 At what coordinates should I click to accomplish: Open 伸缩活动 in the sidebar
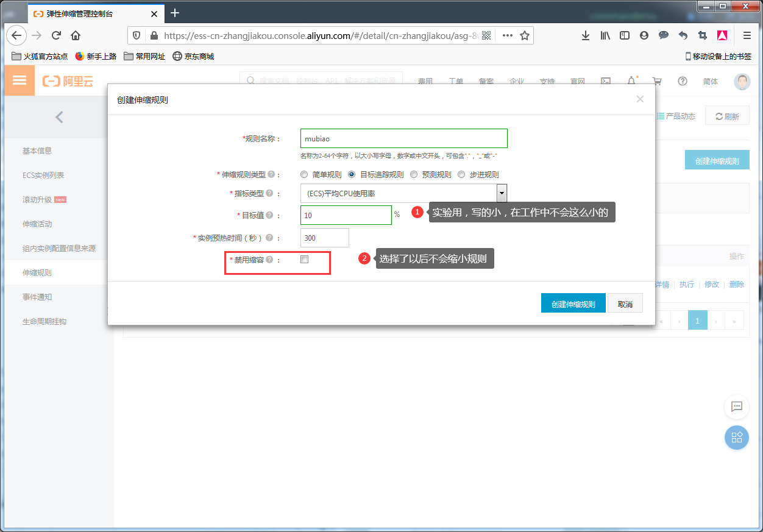point(37,224)
